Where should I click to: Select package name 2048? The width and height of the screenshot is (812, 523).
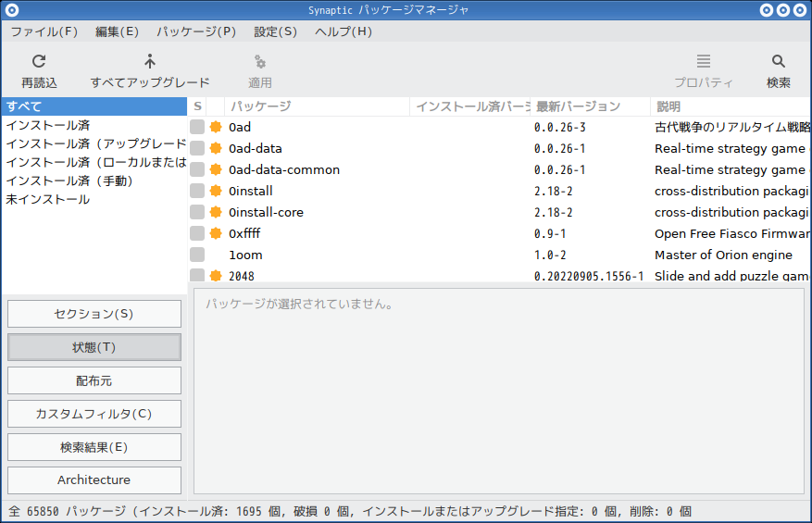click(242, 276)
